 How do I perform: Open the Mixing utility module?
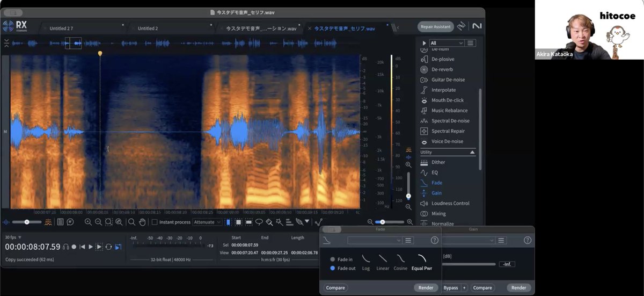coord(433,213)
